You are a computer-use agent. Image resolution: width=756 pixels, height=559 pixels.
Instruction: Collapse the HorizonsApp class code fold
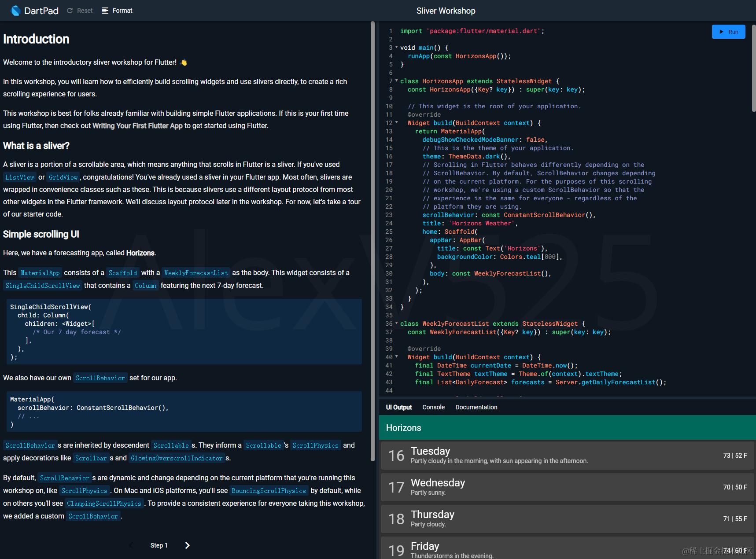[x=396, y=81]
